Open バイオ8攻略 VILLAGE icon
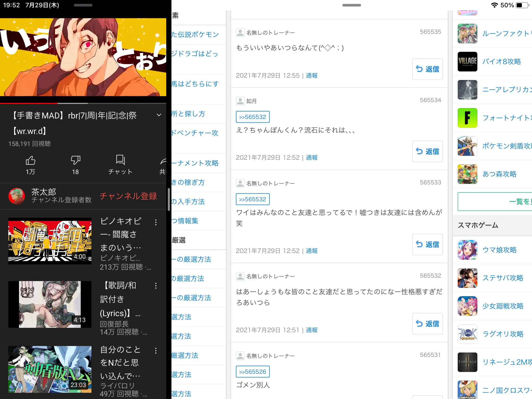Screen dimensions: 532x399 (468, 62)
